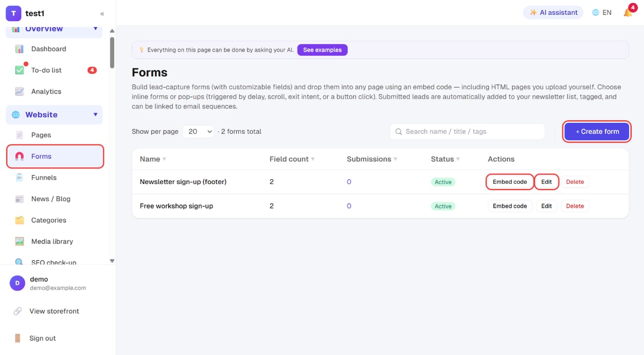Click the News / Blog newspaper icon
Image resolution: width=644 pixels, height=355 pixels.
coord(19,199)
